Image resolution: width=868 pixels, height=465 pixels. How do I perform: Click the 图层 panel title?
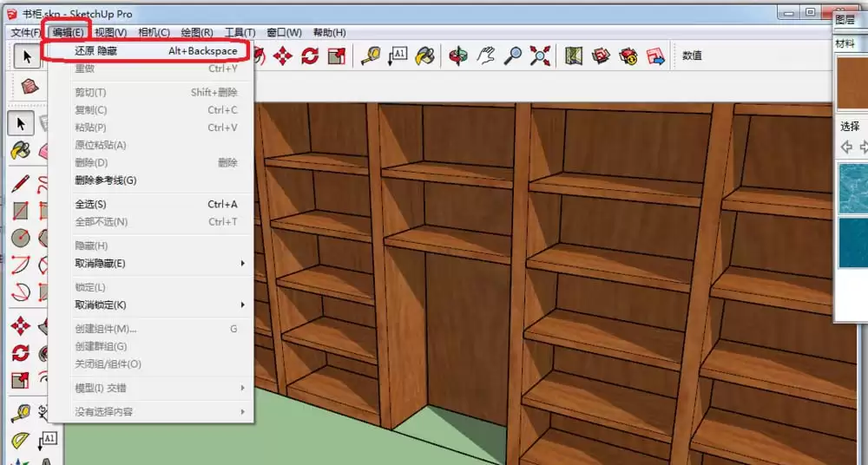click(x=845, y=19)
